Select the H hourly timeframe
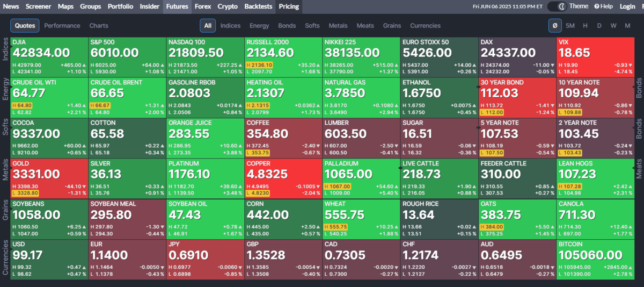 (585, 25)
